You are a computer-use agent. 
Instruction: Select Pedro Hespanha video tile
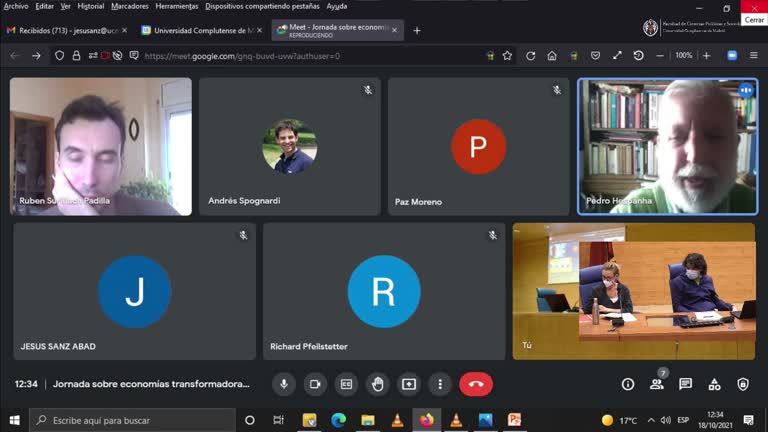(668, 146)
